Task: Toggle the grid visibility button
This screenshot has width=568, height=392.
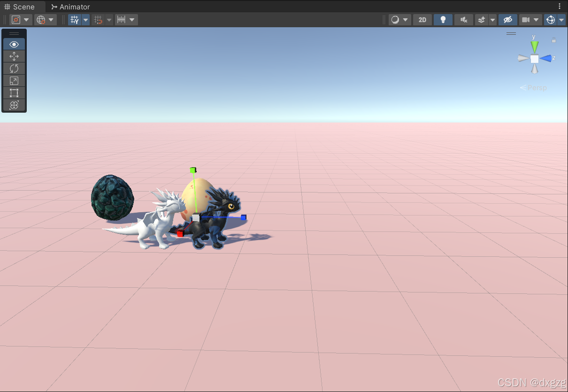Action: 75,20
